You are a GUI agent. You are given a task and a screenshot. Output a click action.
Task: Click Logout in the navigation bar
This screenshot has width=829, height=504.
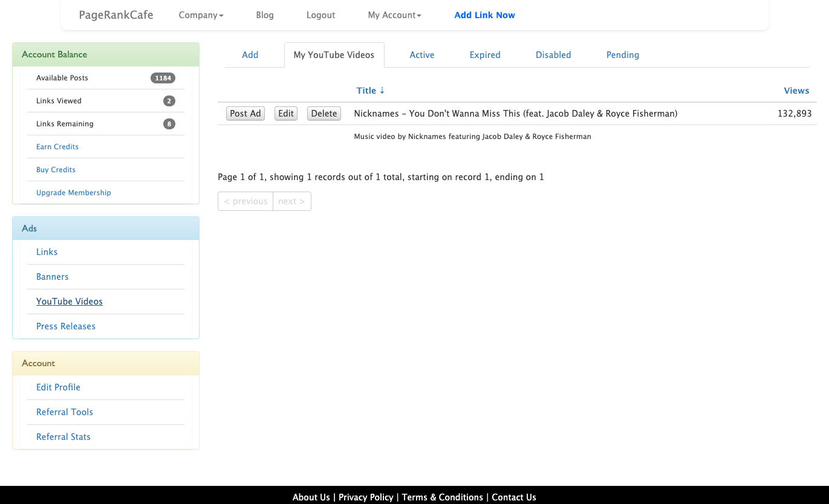pyautogui.click(x=320, y=15)
